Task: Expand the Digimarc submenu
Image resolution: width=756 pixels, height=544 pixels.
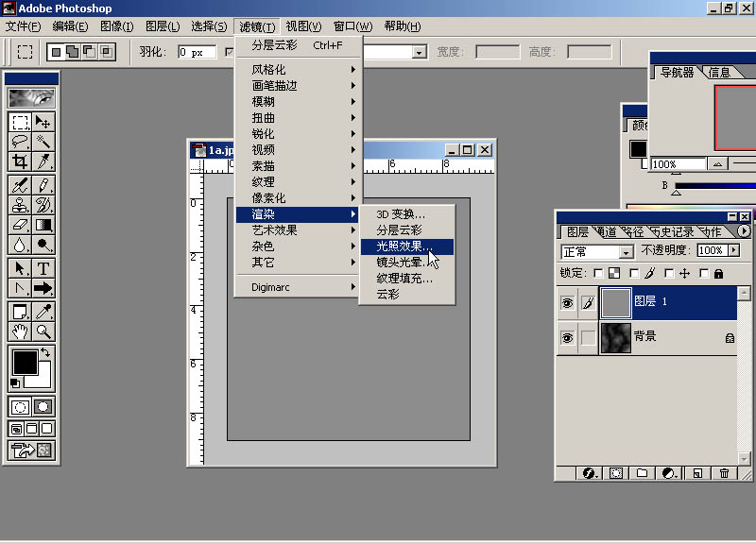Action: click(x=298, y=287)
